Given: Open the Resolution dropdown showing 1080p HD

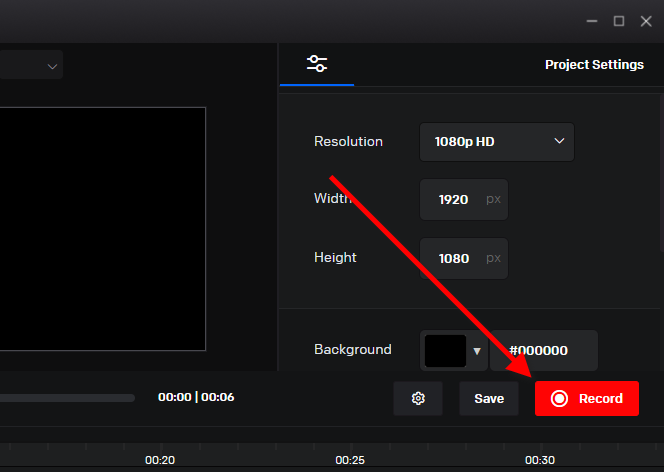Looking at the screenshot, I should tap(497, 142).
